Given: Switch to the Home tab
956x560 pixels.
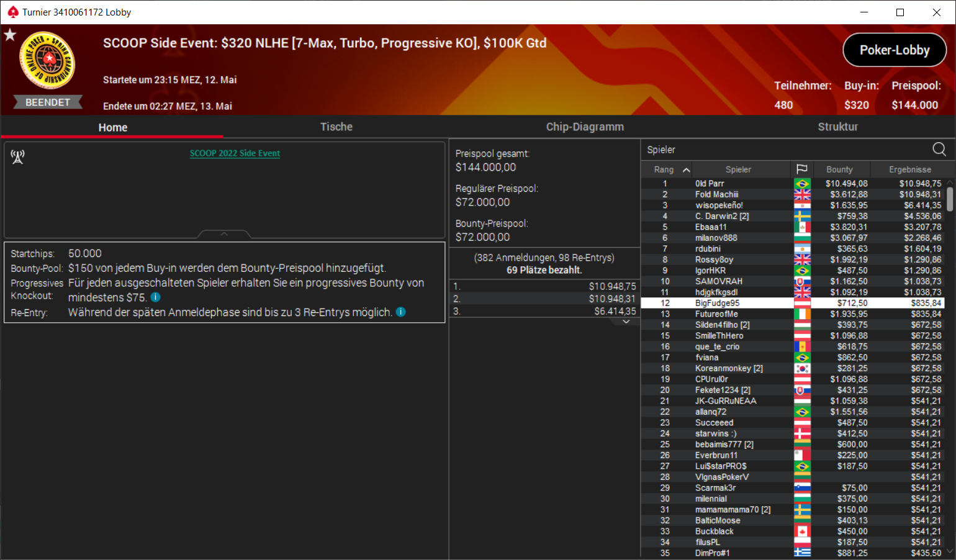Looking at the screenshot, I should (112, 127).
